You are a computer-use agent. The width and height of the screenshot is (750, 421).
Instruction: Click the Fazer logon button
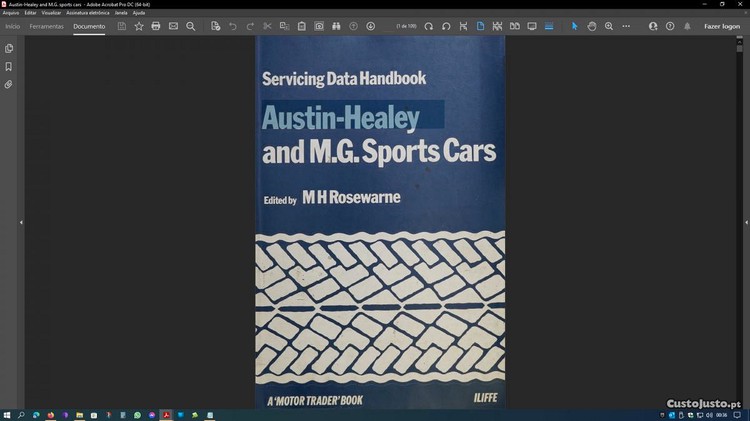721,26
